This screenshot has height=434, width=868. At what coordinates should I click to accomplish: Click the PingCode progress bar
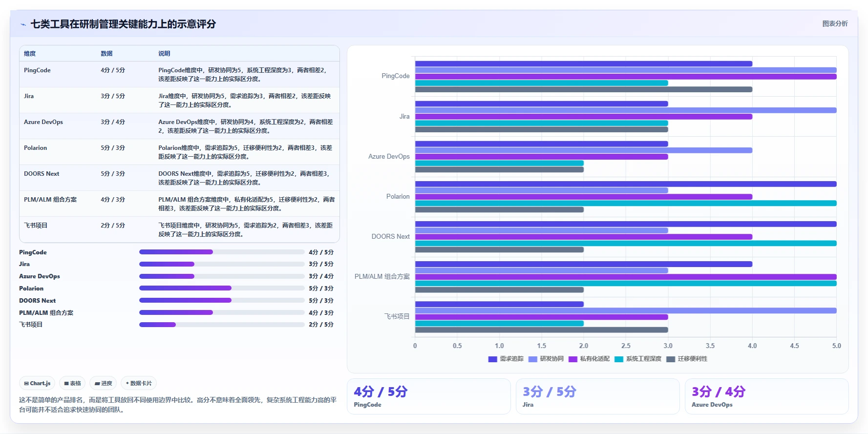tap(222, 252)
